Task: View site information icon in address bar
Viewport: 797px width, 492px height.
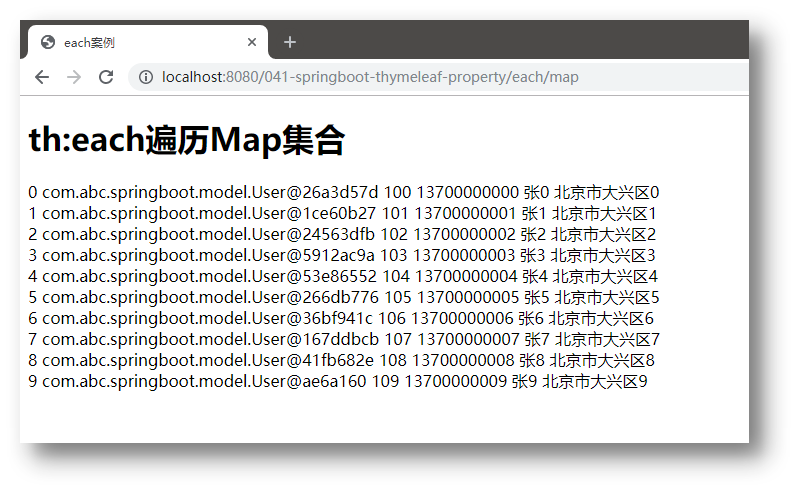Action: click(x=146, y=77)
